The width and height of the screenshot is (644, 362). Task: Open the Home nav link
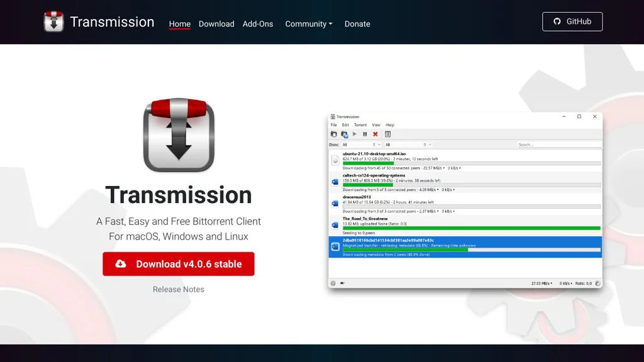coord(179,24)
